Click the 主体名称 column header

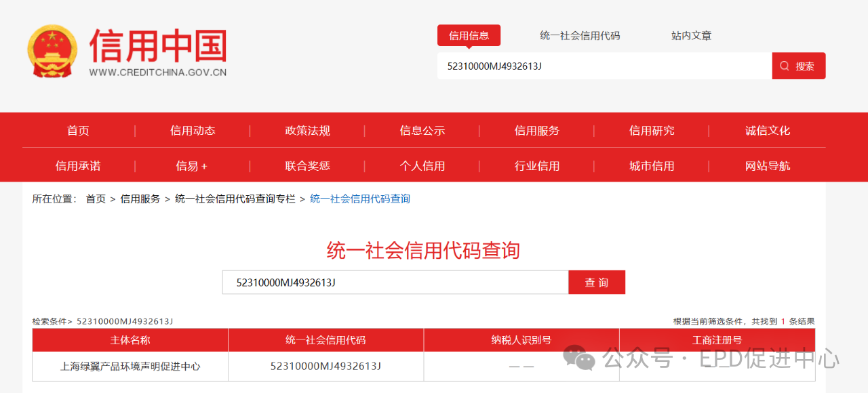tap(130, 340)
